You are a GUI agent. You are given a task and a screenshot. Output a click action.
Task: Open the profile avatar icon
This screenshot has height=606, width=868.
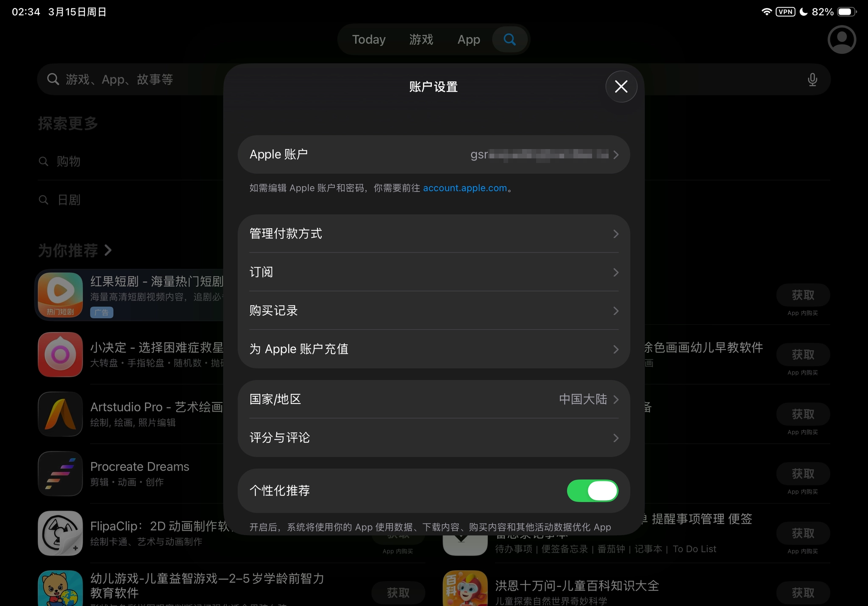click(841, 40)
